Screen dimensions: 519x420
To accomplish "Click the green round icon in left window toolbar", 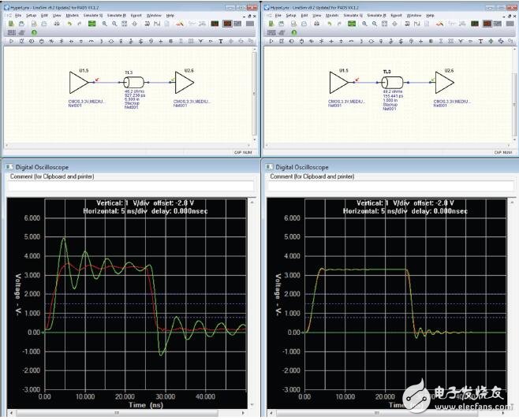I will tap(34, 32).
